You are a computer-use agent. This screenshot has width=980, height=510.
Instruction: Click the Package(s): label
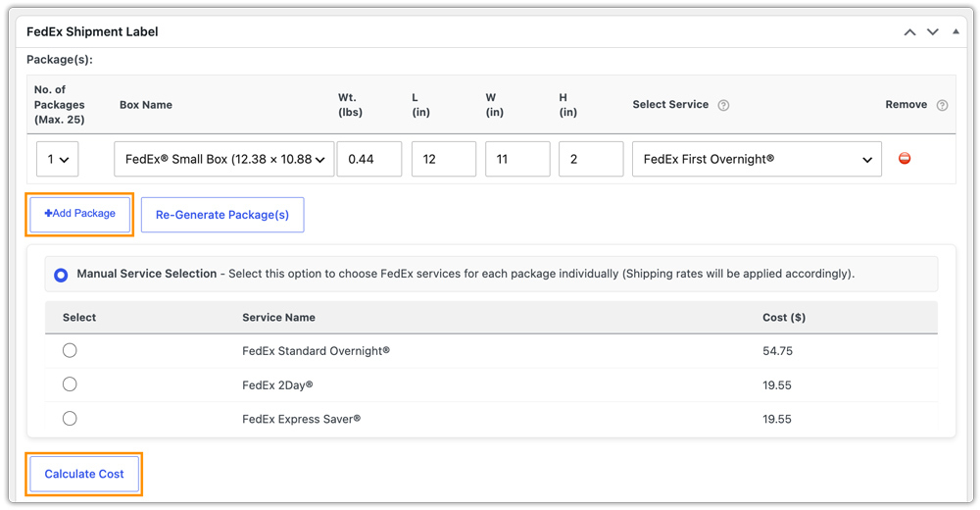[x=60, y=60]
